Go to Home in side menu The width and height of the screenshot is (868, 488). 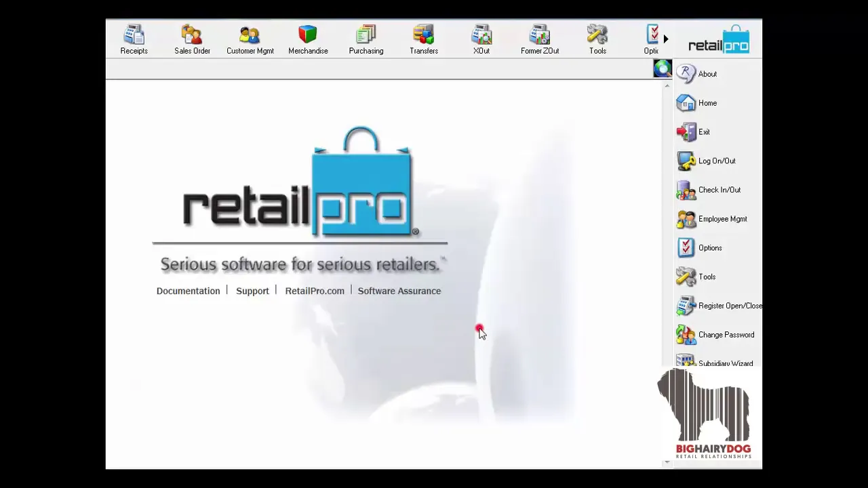[x=696, y=103]
